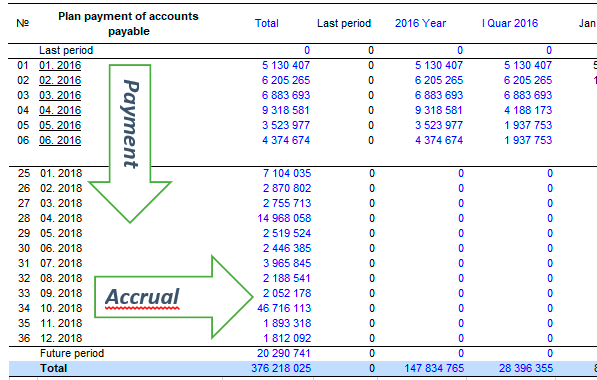The width and height of the screenshot is (597, 380).
Task: Select the 02. 2018 row label
Action: [61, 188]
